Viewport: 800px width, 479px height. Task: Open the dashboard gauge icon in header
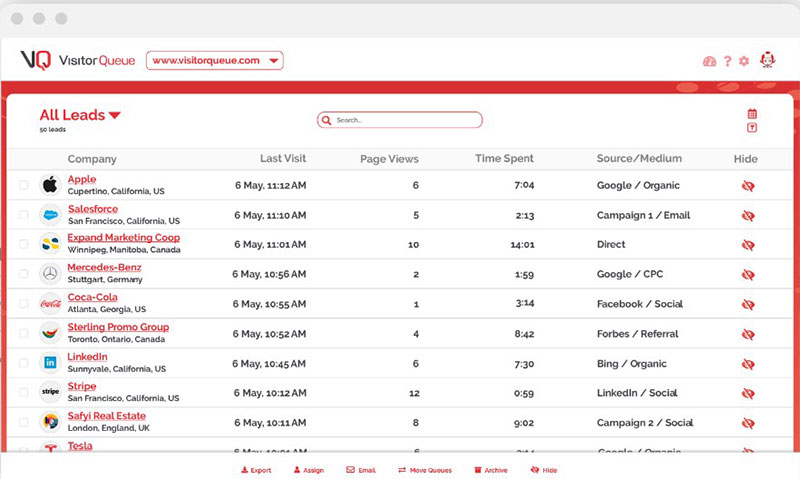(x=709, y=62)
